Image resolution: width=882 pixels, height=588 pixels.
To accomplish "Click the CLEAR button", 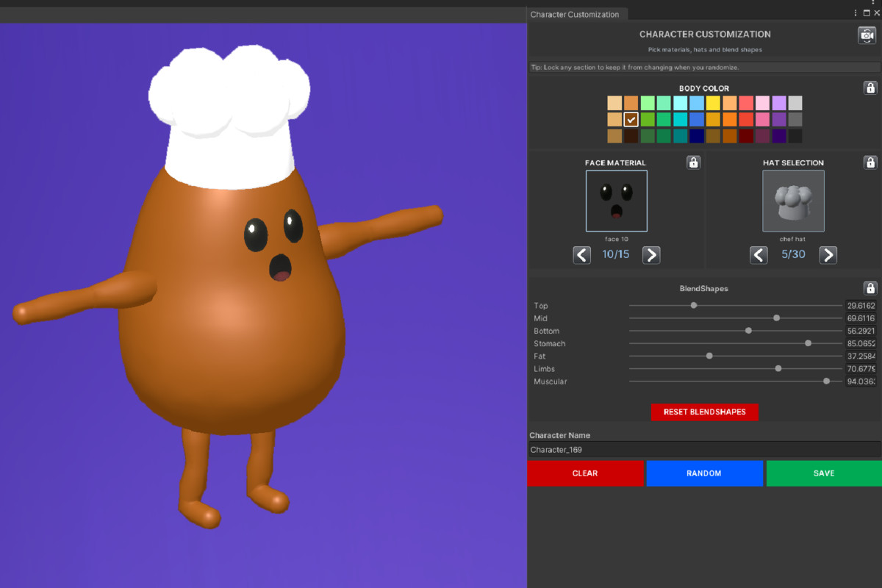I will click(x=586, y=473).
